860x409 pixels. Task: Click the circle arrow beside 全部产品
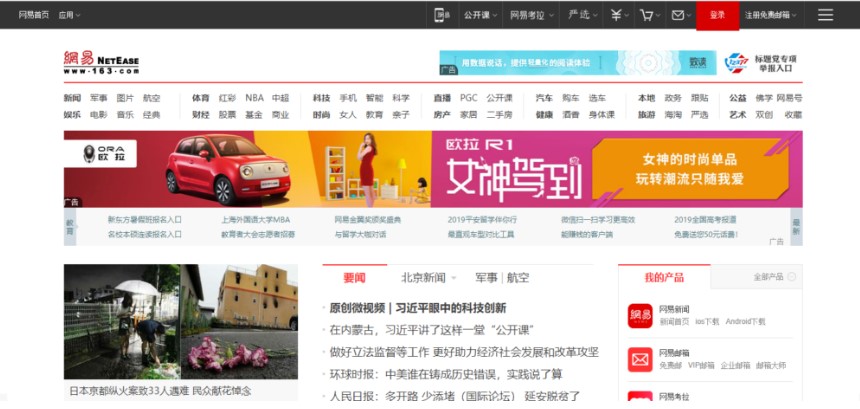pyautogui.click(x=791, y=277)
